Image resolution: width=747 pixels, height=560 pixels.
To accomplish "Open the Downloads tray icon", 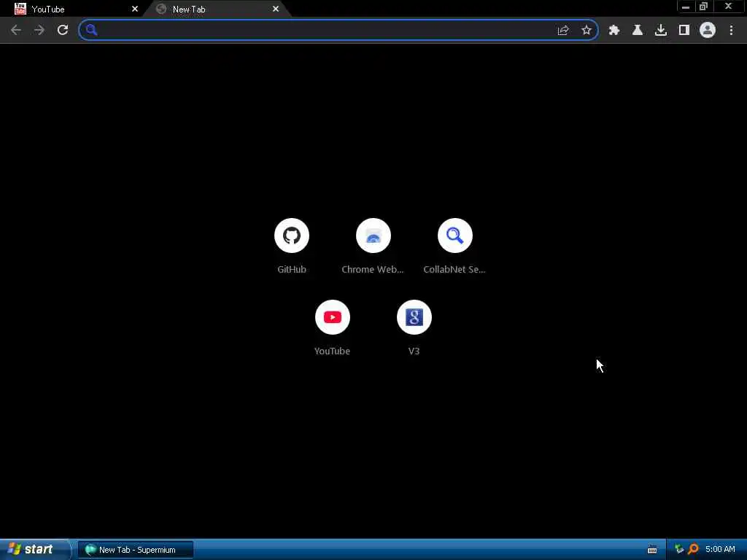I will 661,30.
